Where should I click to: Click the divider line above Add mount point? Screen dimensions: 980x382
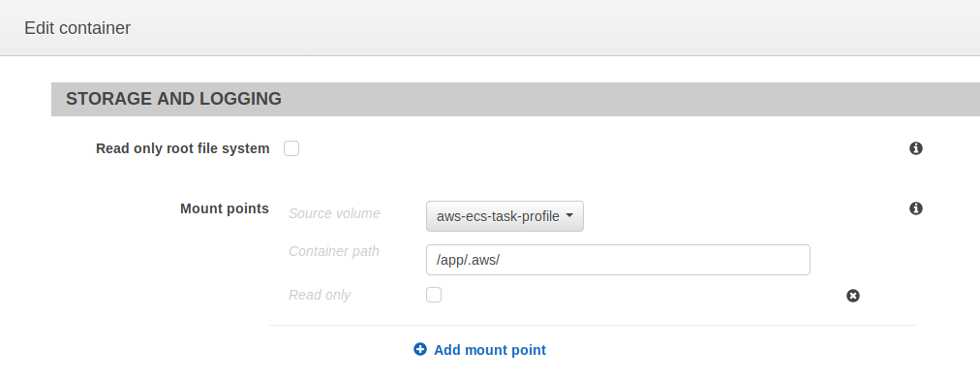[x=593, y=325]
